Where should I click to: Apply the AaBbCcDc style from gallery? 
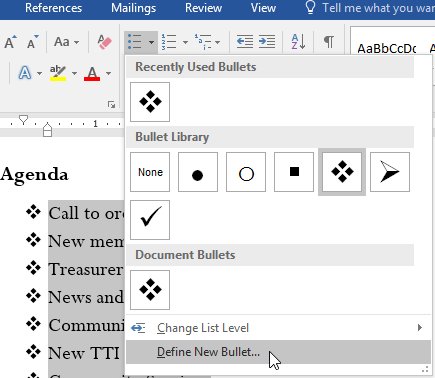click(x=387, y=49)
